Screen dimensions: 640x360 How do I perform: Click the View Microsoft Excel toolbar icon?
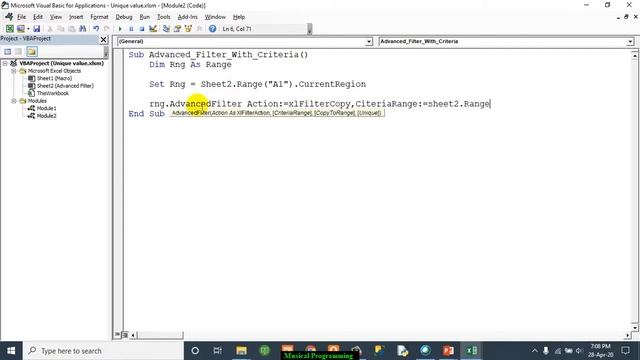(9, 29)
